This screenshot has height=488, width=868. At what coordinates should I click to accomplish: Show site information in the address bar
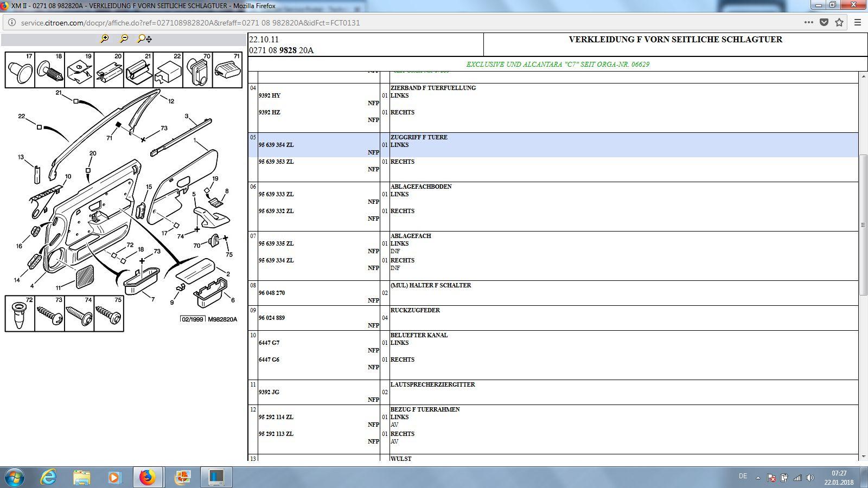(x=12, y=23)
